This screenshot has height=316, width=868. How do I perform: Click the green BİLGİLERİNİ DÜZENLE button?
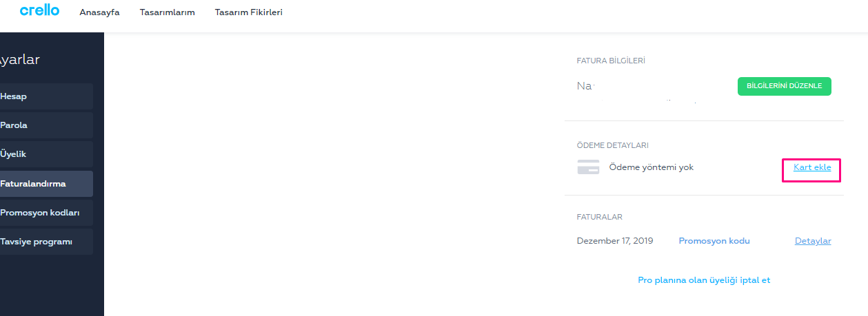tap(784, 86)
